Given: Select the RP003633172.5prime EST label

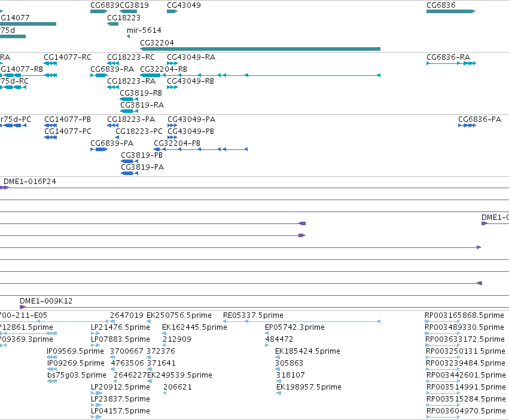Looking at the screenshot, I should pyautogui.click(x=465, y=339).
